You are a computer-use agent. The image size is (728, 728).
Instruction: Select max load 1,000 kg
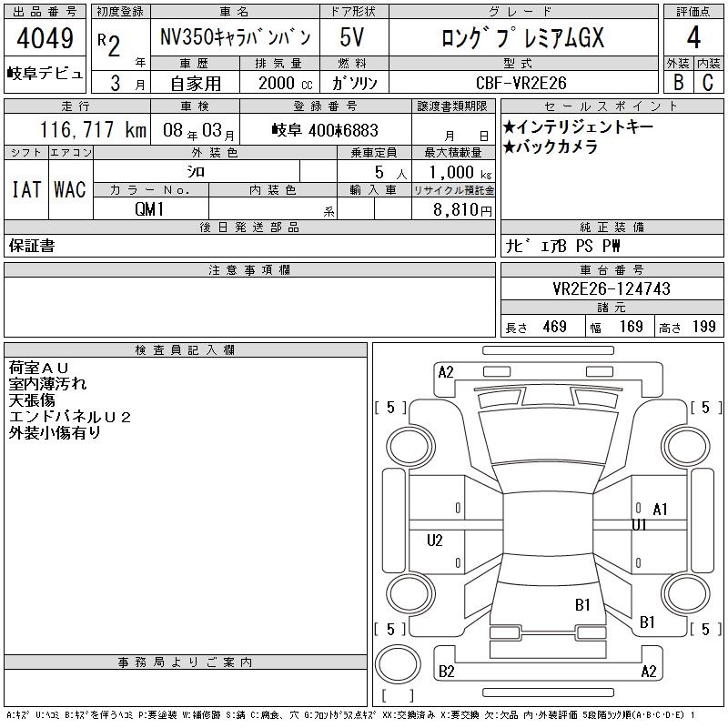460,172
